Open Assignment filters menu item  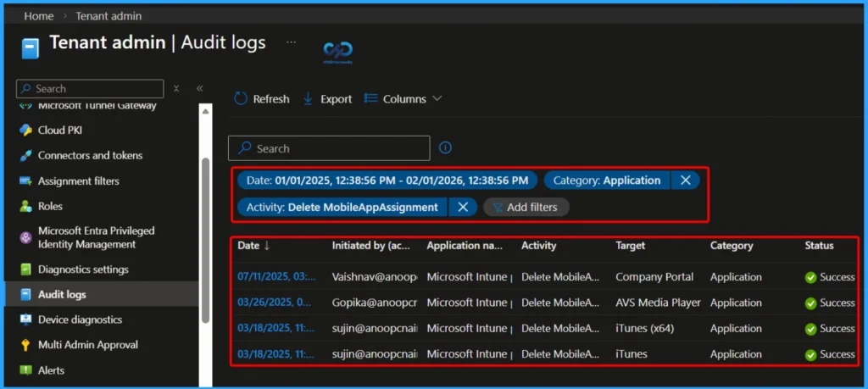pos(79,181)
